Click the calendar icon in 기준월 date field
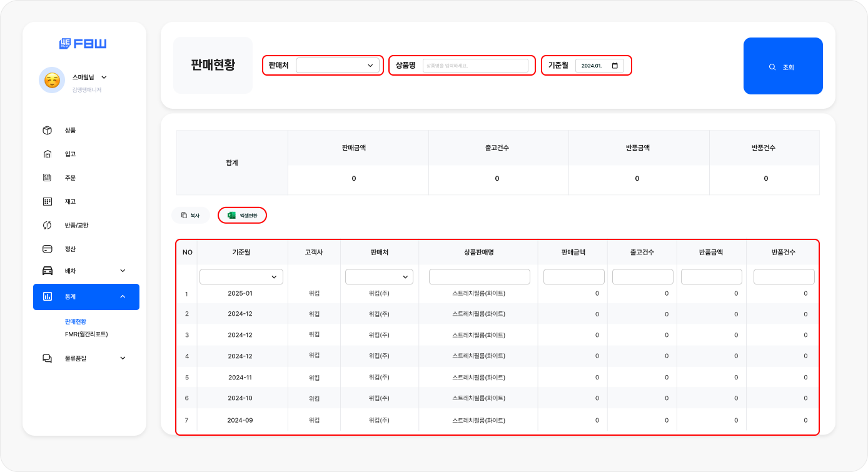Viewport: 868px width, 472px height. pos(615,66)
